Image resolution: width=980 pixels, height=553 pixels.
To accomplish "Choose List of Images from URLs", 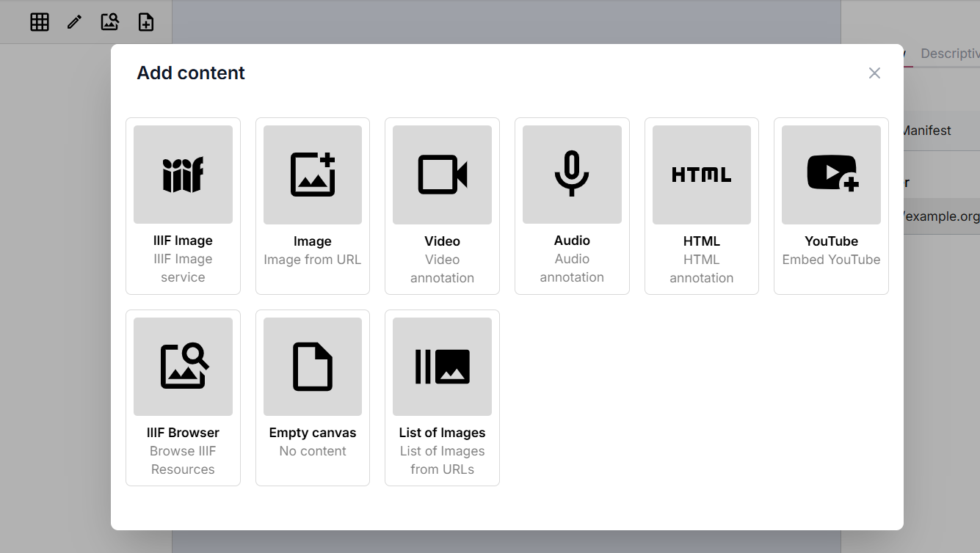I will point(442,396).
